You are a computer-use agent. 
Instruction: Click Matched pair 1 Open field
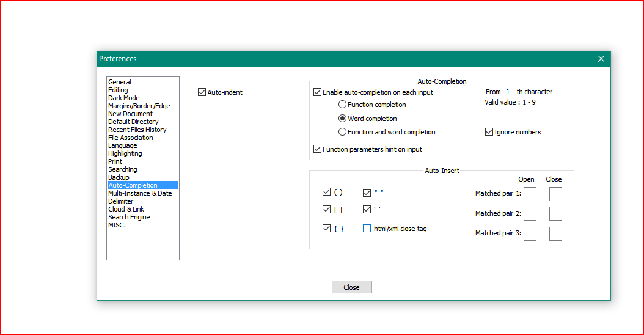530,194
